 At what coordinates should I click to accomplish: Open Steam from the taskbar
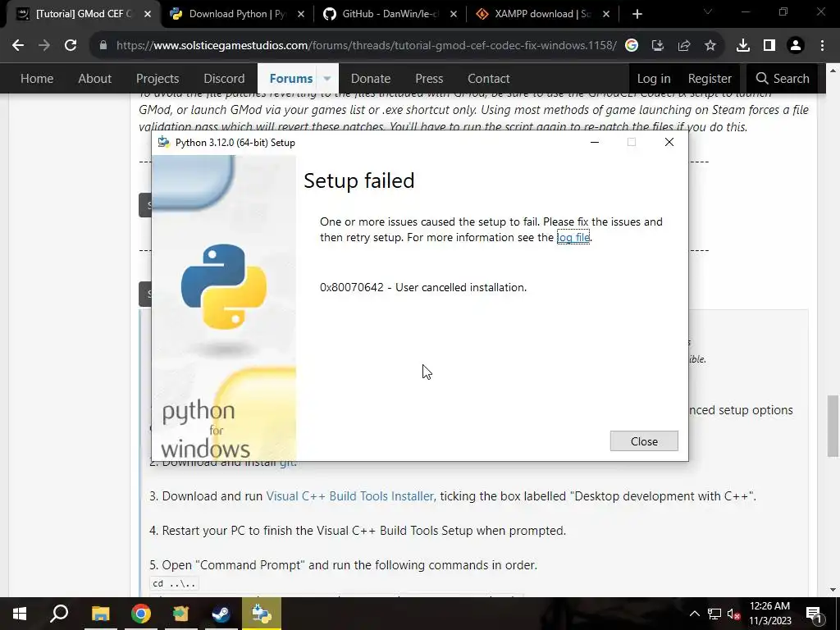221,614
